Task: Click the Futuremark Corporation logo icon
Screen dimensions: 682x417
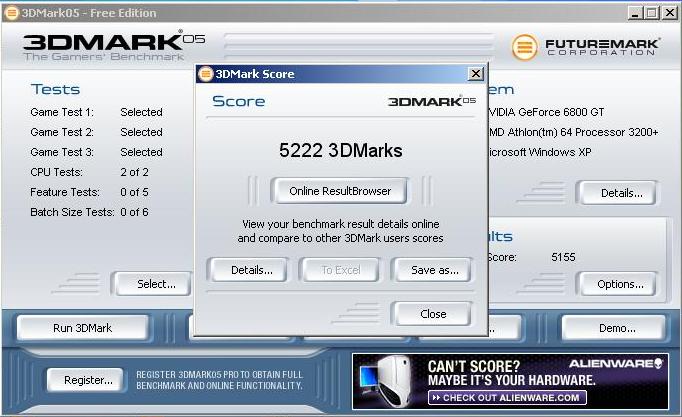Action: pyautogui.click(x=525, y=47)
